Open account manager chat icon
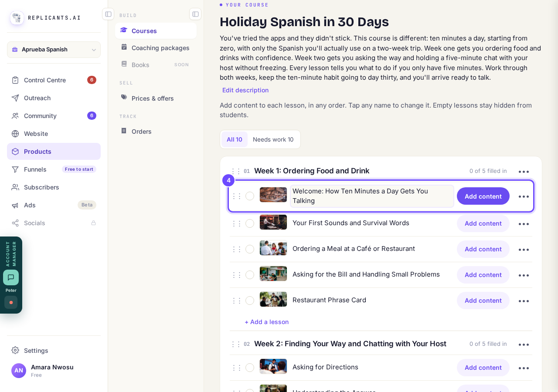 [11, 277]
